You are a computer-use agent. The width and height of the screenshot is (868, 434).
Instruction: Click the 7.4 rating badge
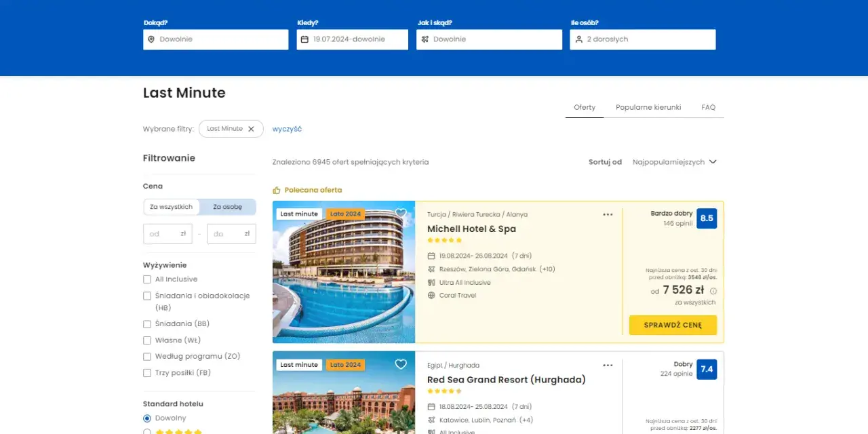[707, 369]
